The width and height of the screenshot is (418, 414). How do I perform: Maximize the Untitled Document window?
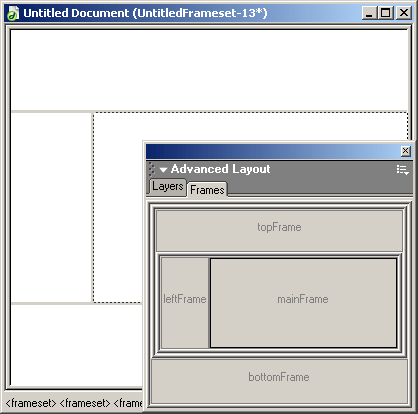point(386,13)
